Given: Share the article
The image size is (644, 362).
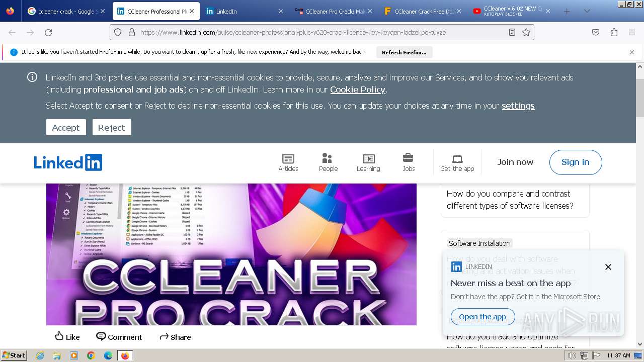Looking at the screenshot, I should pos(175,337).
